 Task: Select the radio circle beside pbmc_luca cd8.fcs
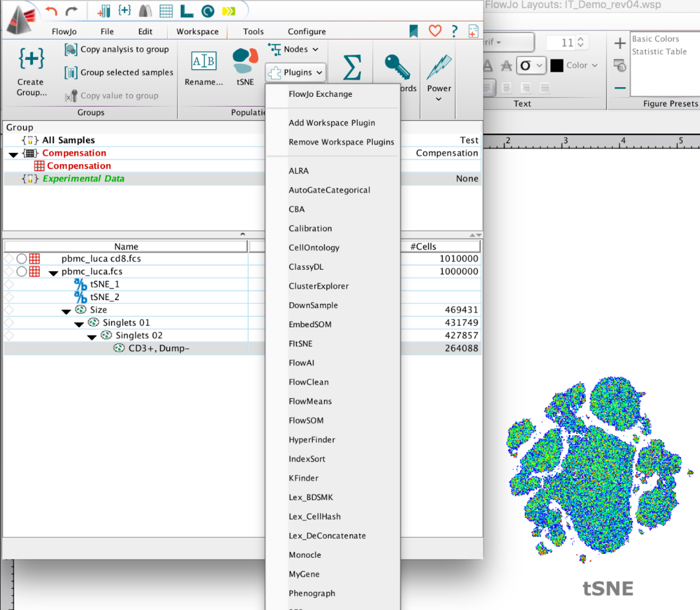[x=21, y=259]
